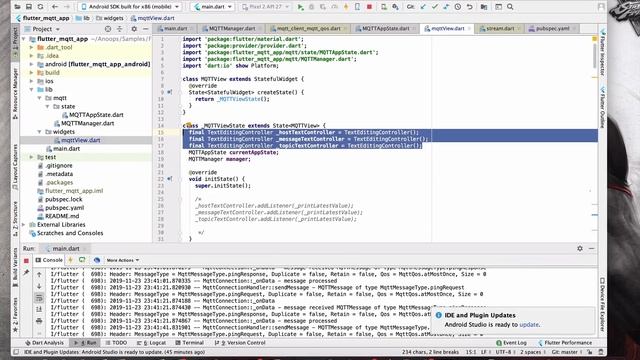The width and height of the screenshot is (640, 360).
Task: Hide the Project panel with minus icon
Action: 145,29
